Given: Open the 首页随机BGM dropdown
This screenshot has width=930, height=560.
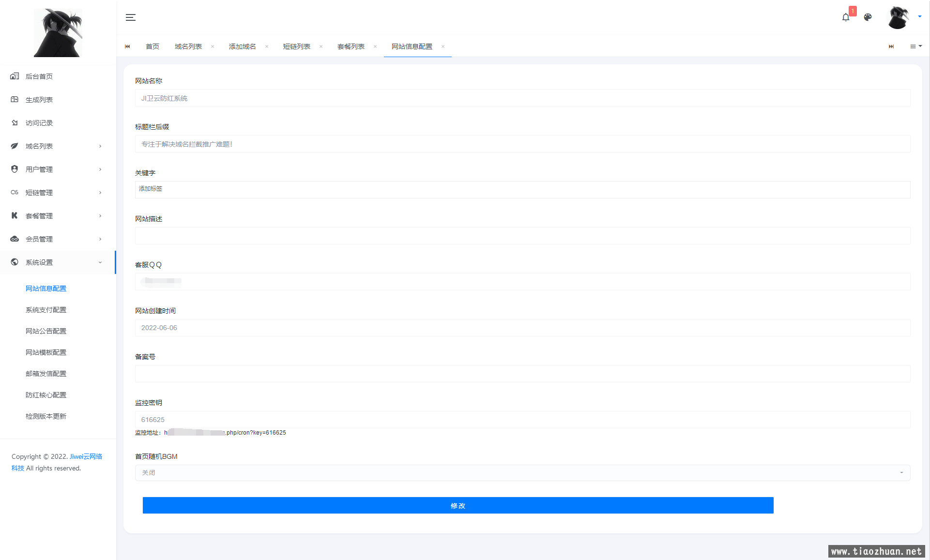Looking at the screenshot, I should (x=522, y=473).
